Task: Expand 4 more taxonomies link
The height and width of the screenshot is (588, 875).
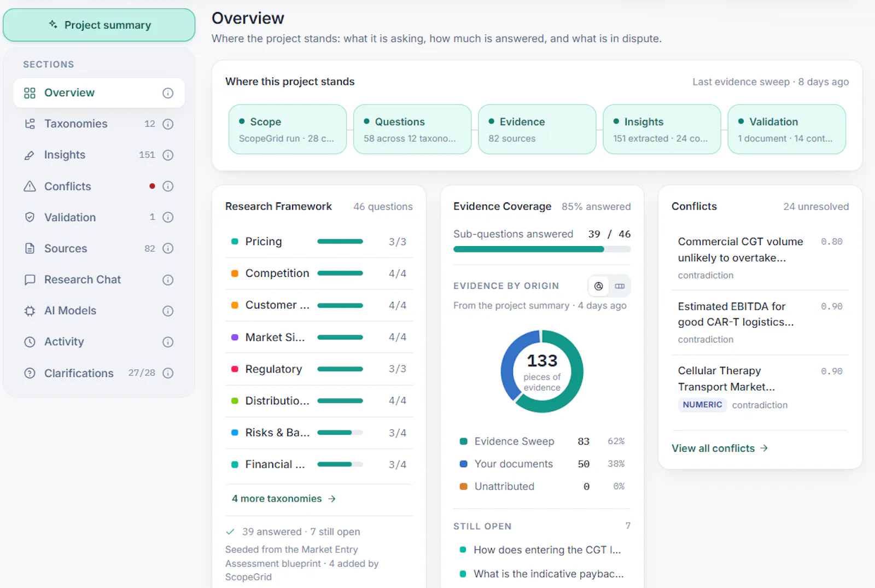Action: [284, 499]
